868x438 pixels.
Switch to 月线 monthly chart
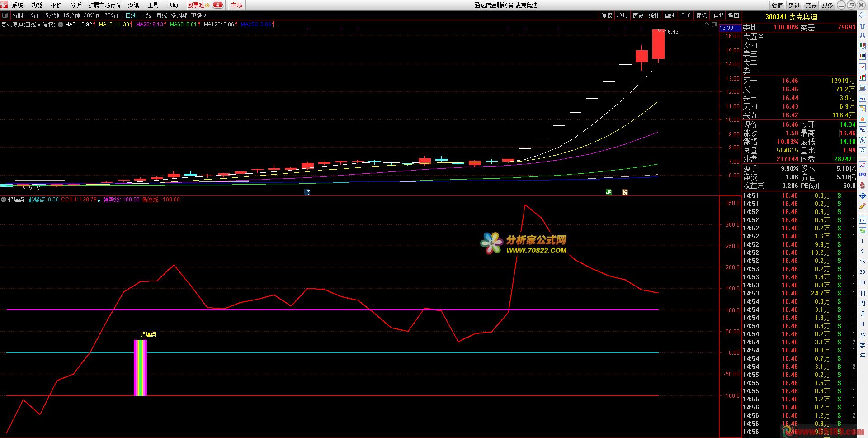(162, 15)
